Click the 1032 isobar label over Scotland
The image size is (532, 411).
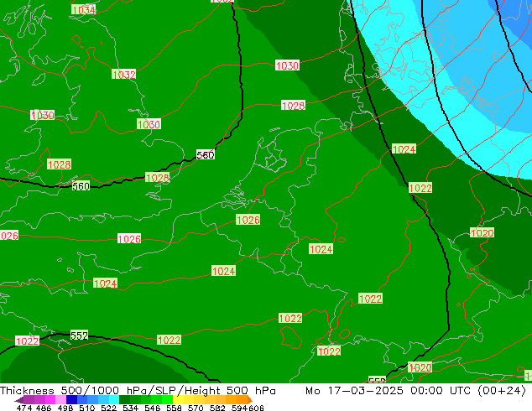(124, 75)
